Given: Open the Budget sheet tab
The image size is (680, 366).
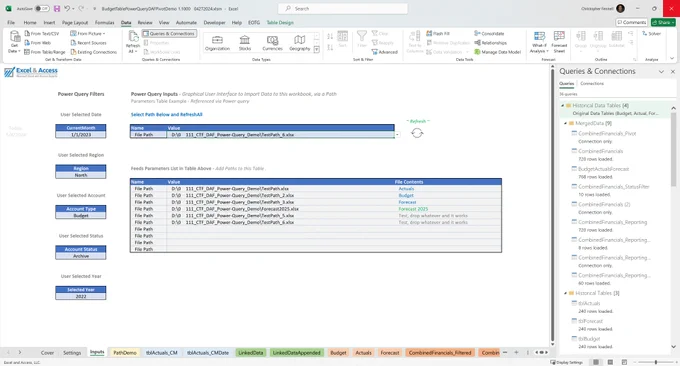Looking at the screenshot, I should coord(338,353).
